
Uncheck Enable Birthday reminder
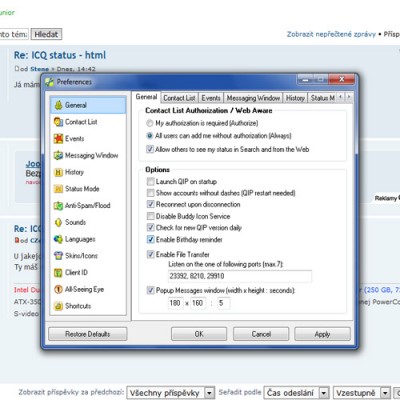150,239
